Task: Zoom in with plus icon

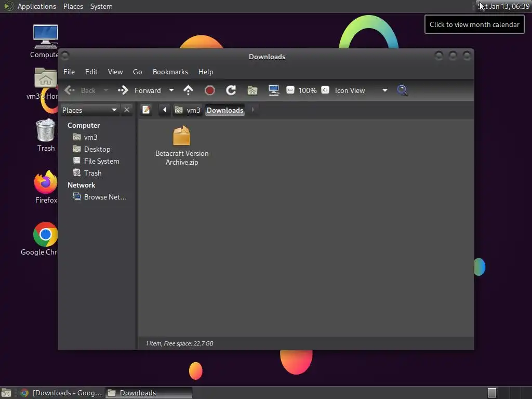Action: click(x=325, y=90)
